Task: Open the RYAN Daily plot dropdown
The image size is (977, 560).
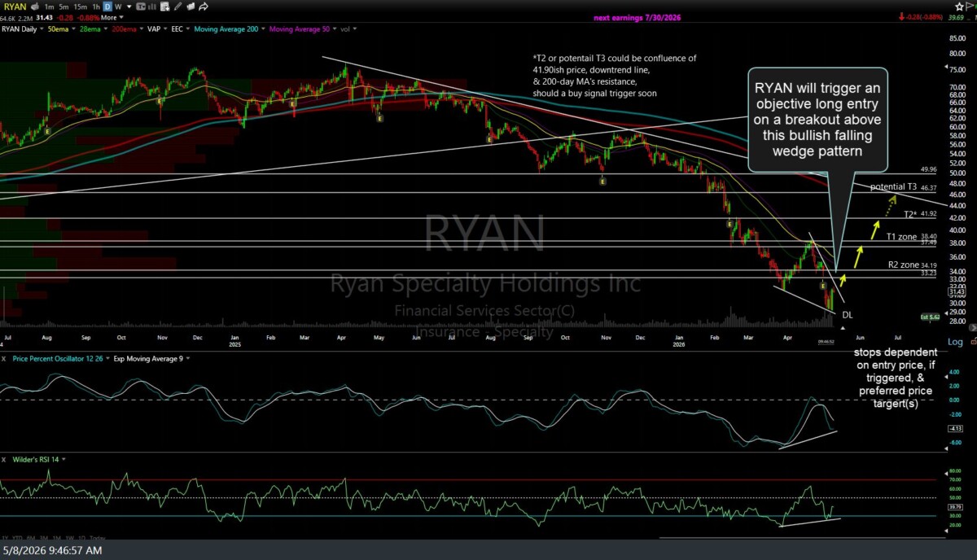Action: click(42, 29)
